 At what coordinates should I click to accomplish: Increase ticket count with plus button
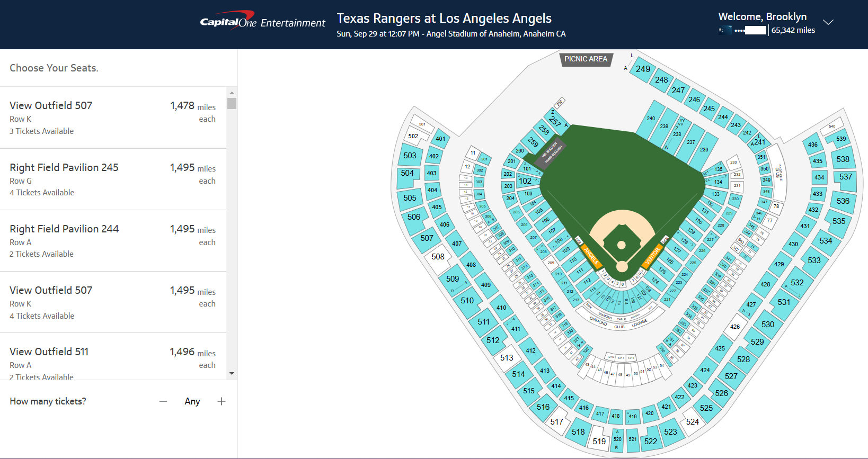point(222,401)
